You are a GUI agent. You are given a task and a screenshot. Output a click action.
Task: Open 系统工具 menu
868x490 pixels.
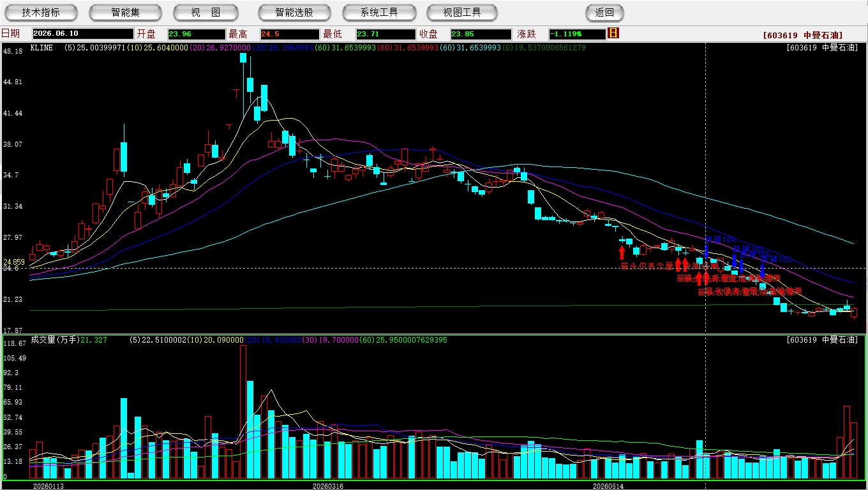click(x=379, y=12)
